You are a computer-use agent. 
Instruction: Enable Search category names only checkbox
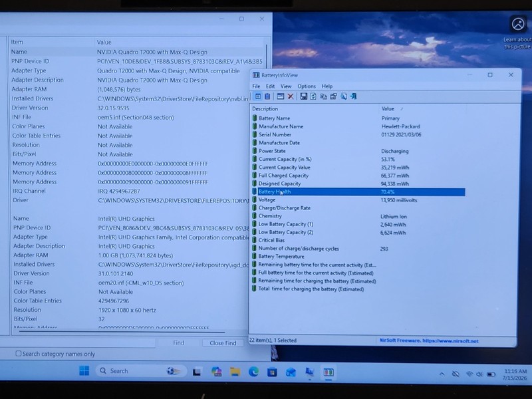click(19, 354)
